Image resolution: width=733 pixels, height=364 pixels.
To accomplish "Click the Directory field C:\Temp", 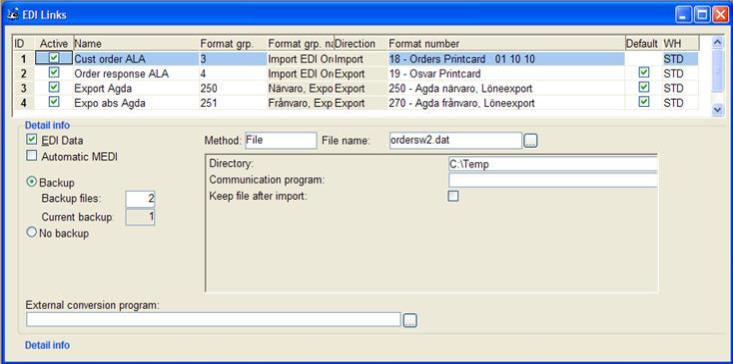I will [553, 164].
